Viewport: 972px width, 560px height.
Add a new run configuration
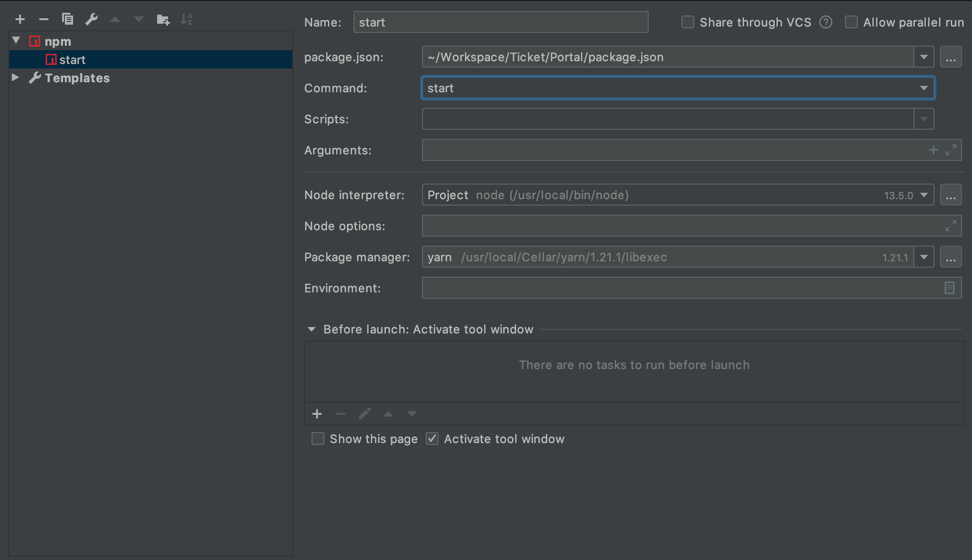pos(20,19)
